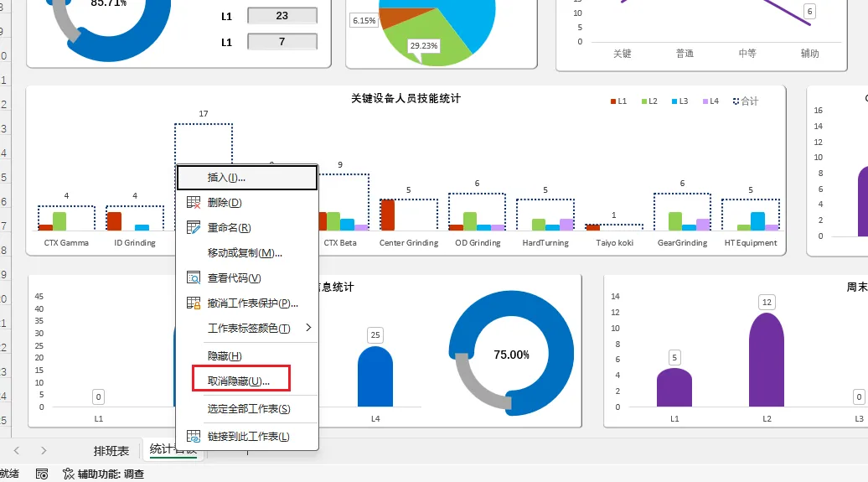Viewport: 868px width, 482px height.
Task: Click the ID Grinding axis label
Action: pos(135,242)
